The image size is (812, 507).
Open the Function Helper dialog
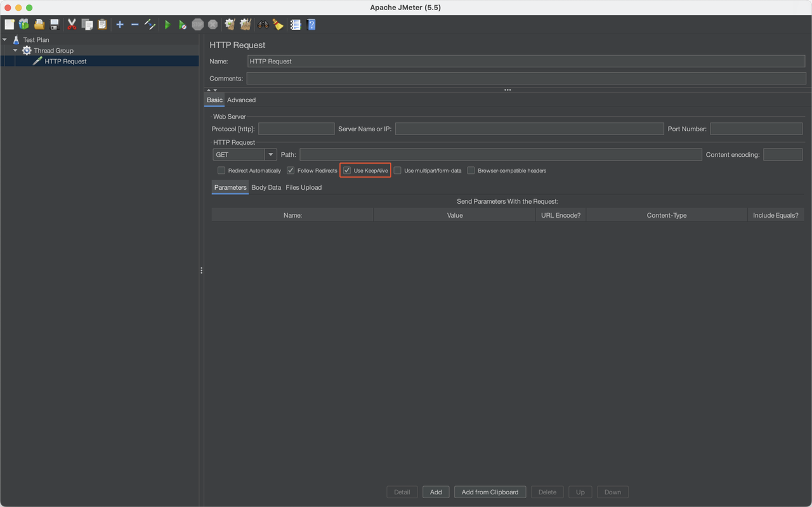295,24
